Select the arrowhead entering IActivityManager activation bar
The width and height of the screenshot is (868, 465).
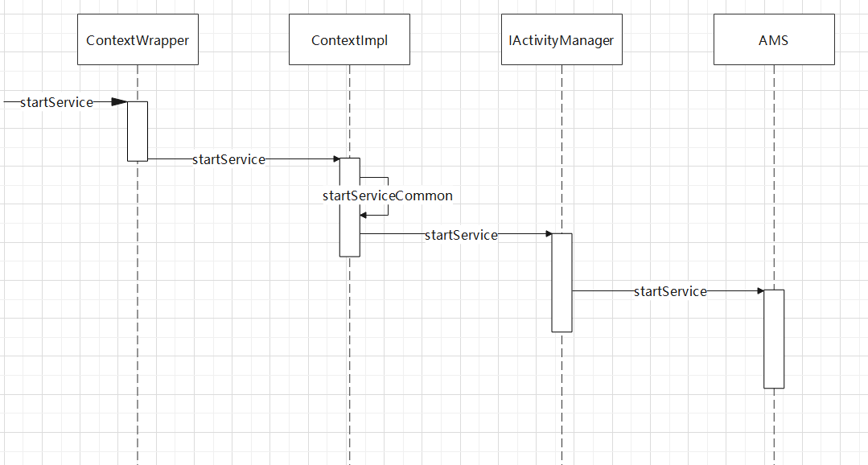(547, 234)
